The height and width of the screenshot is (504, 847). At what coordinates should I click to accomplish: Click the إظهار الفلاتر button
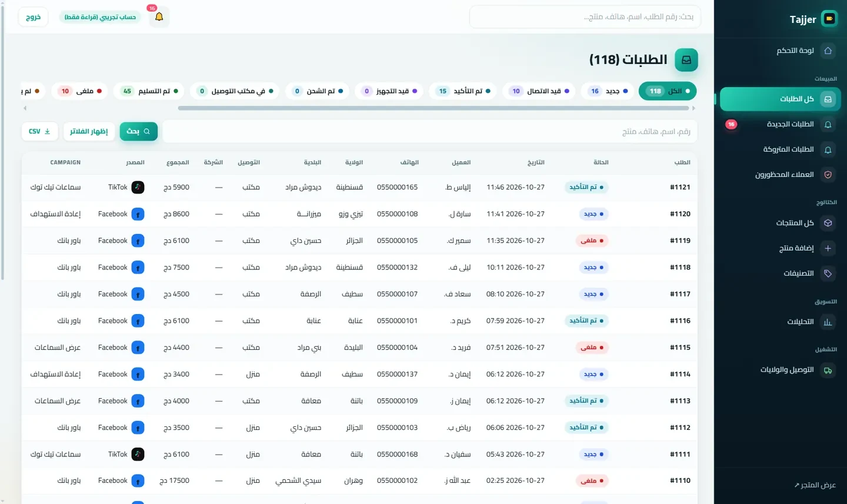(x=89, y=131)
